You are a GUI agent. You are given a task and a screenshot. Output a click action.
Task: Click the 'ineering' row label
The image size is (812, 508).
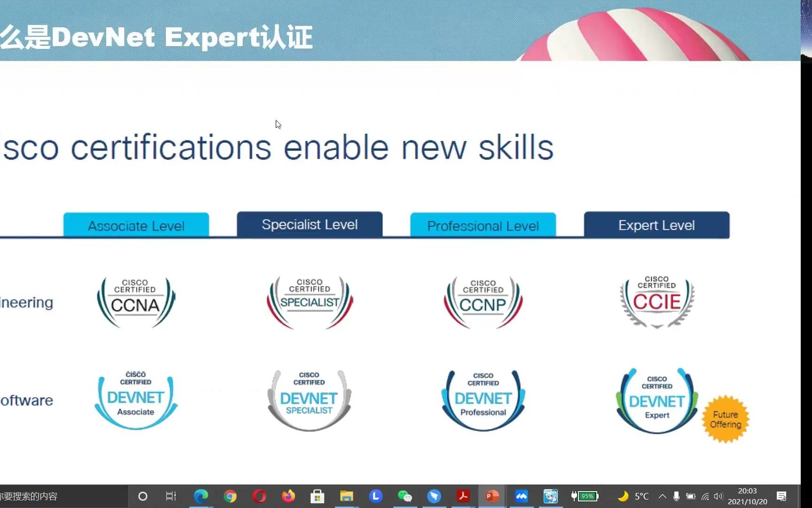(26, 302)
